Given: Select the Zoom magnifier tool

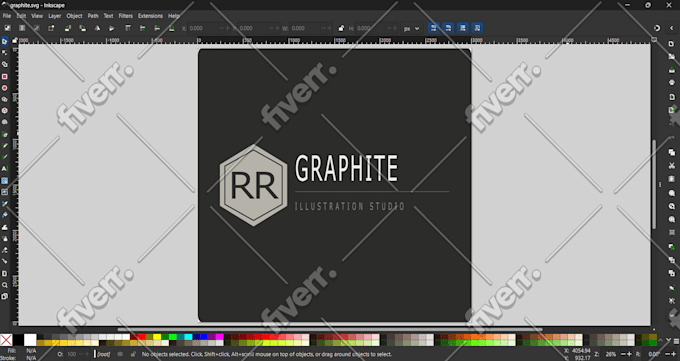Looking at the screenshot, I should (x=4, y=285).
